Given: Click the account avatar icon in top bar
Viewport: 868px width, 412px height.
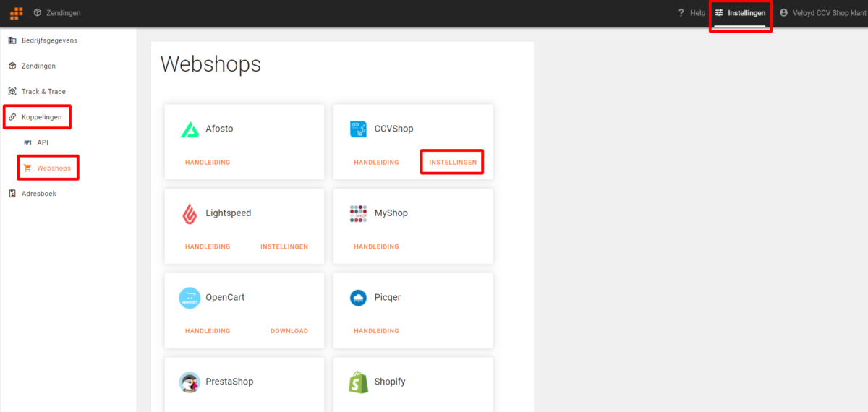Looking at the screenshot, I should coord(783,13).
